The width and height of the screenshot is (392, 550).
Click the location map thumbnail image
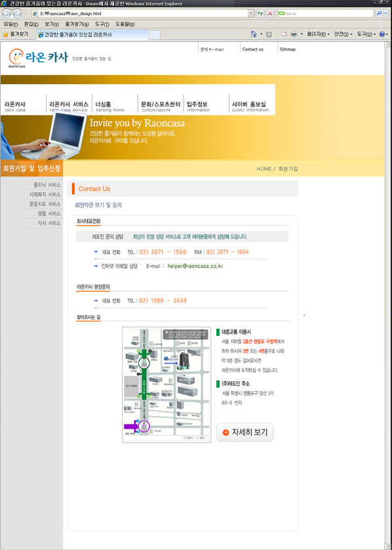tap(167, 385)
